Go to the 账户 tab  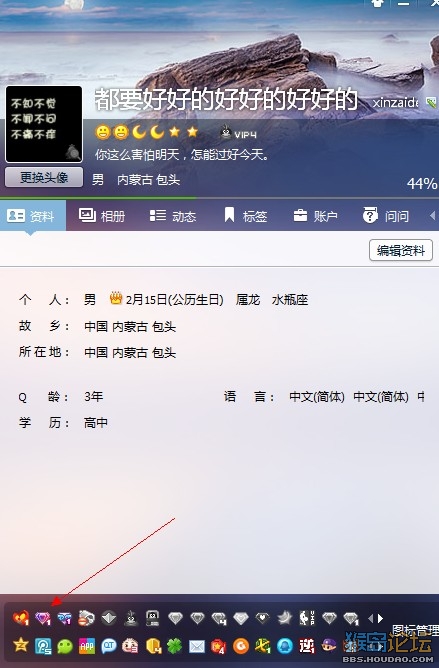(x=315, y=216)
